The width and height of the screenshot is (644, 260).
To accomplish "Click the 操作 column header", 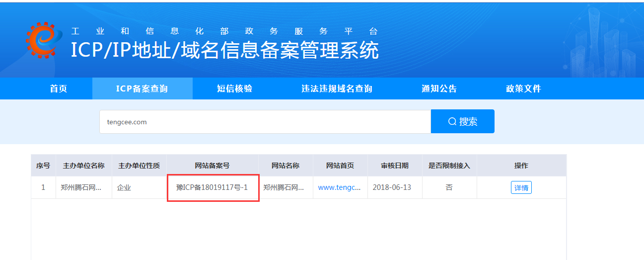I will point(521,166).
